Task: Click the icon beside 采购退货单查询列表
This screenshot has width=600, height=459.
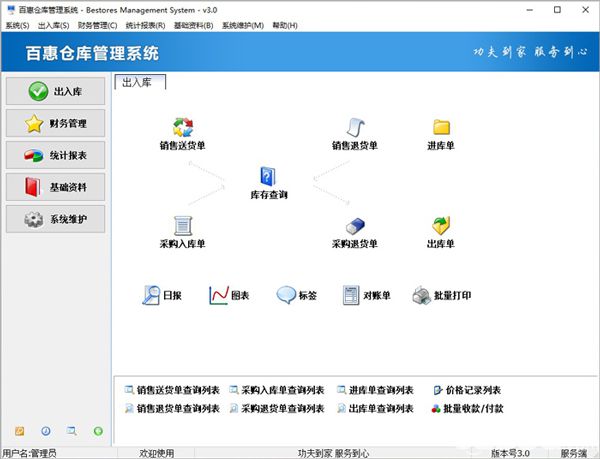Action: (233, 409)
